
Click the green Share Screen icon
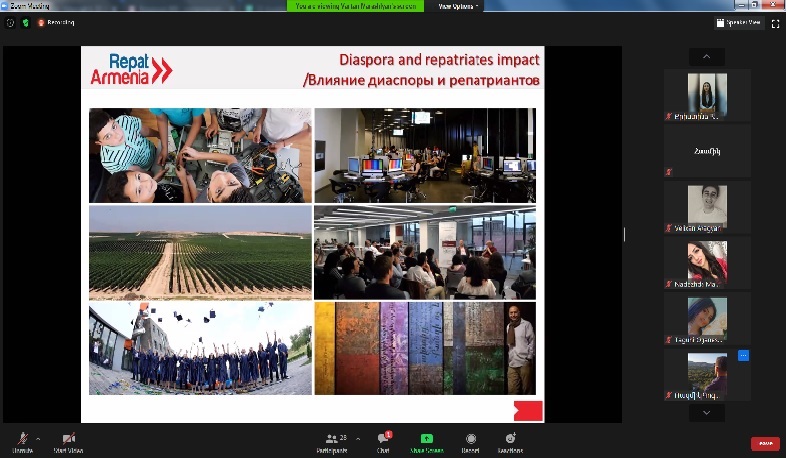click(x=427, y=439)
